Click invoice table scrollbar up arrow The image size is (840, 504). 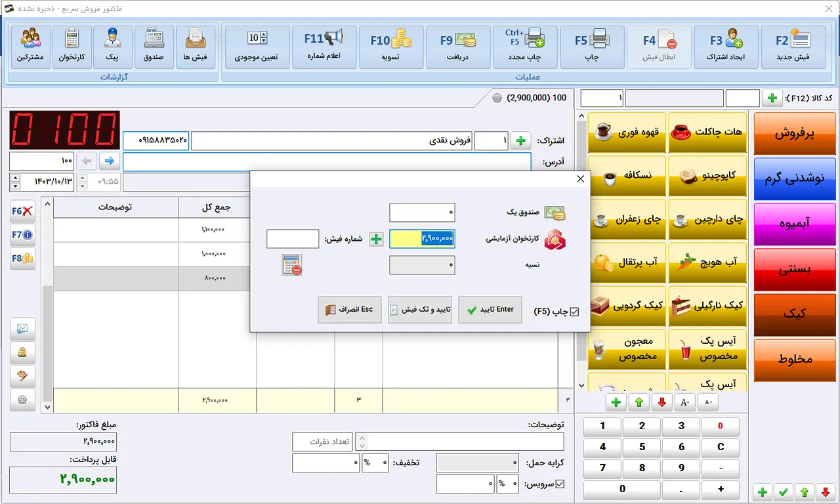47,202
